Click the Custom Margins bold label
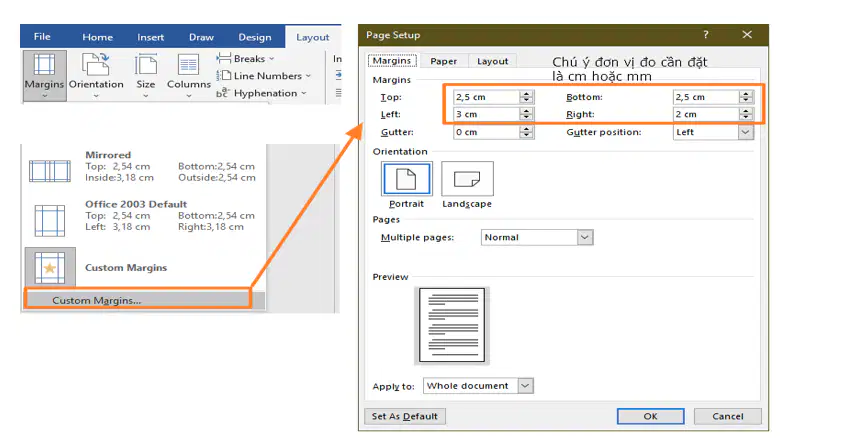This screenshot has width=851, height=438. point(126,268)
